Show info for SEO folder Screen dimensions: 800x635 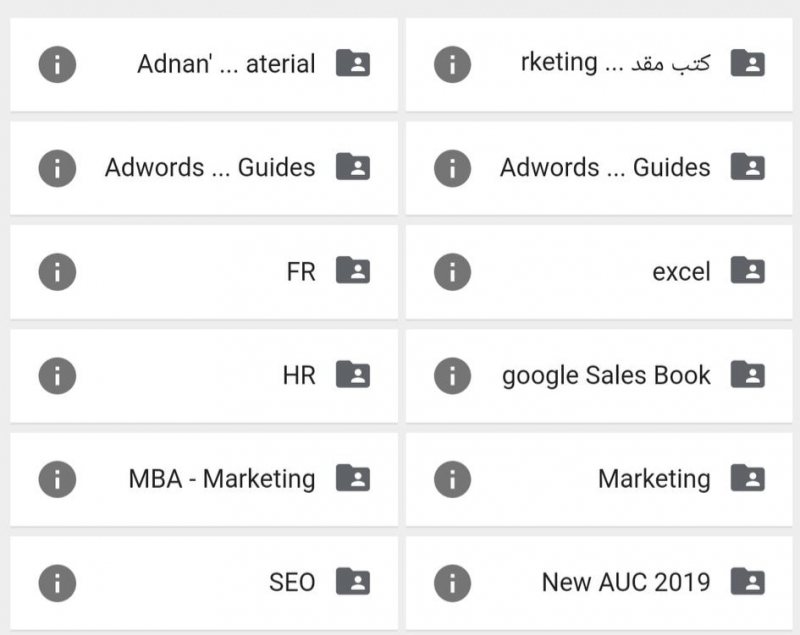(x=57, y=583)
